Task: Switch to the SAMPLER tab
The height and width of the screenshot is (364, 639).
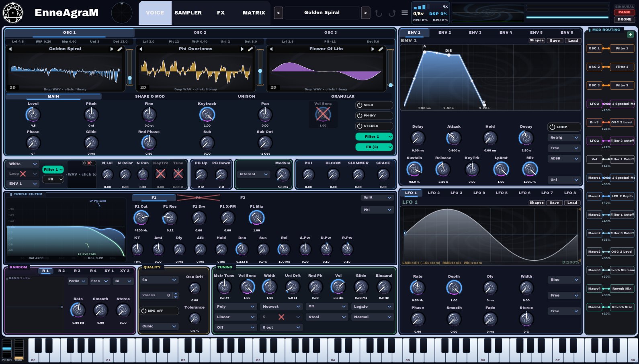Action: tap(188, 13)
